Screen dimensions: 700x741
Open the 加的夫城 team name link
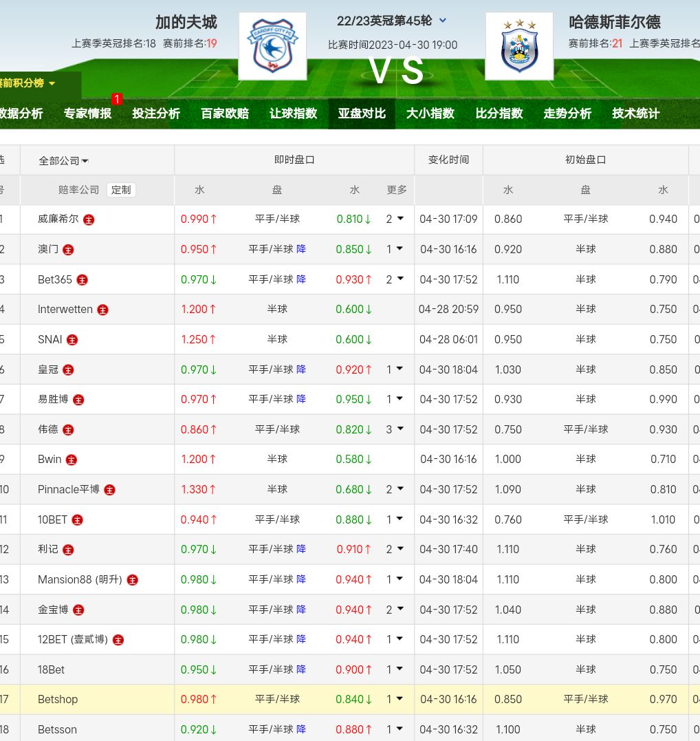pyautogui.click(x=186, y=22)
